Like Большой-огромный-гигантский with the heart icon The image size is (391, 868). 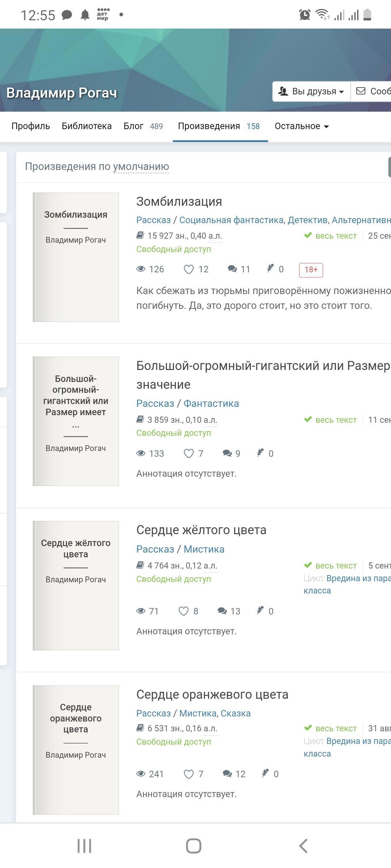click(189, 454)
